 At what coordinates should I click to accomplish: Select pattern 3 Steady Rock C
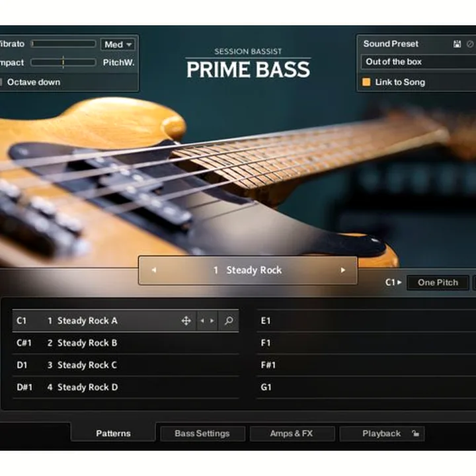pos(125,365)
